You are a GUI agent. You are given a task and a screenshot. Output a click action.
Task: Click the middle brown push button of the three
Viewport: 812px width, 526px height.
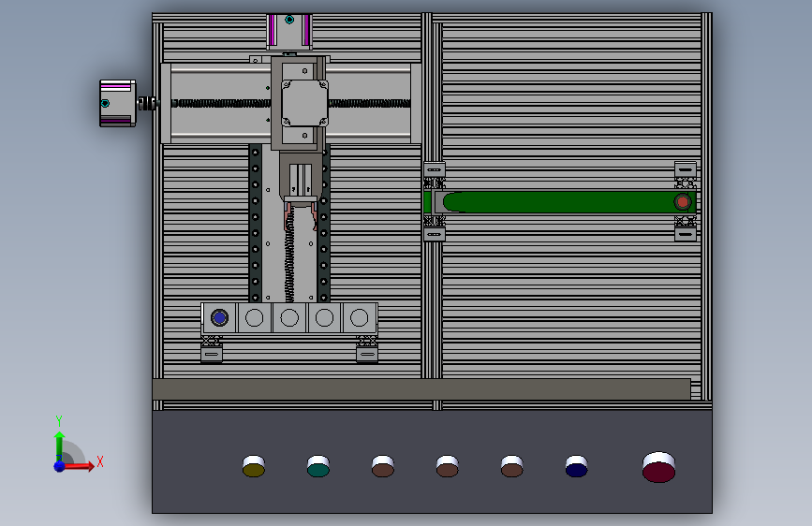click(x=447, y=466)
